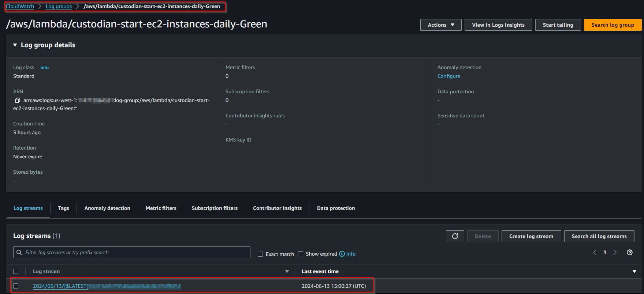Click the log group title heading
Screen dimensions: 644x294
(x=137, y=24)
